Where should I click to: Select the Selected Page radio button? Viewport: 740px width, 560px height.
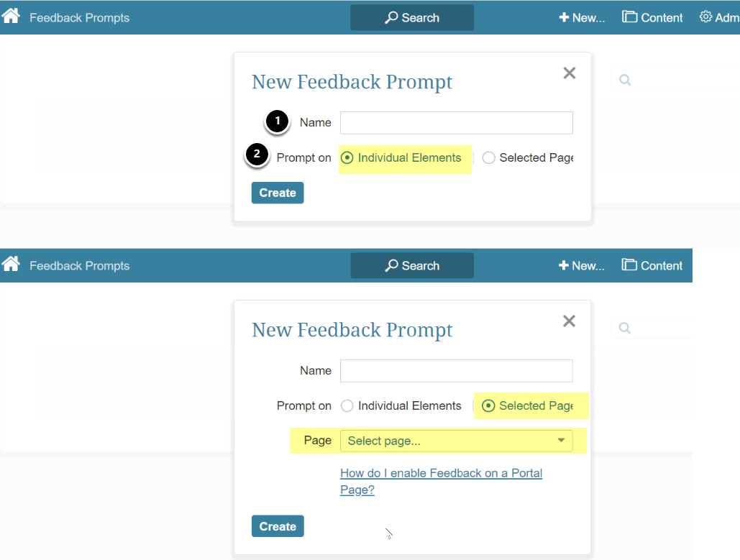click(489, 405)
